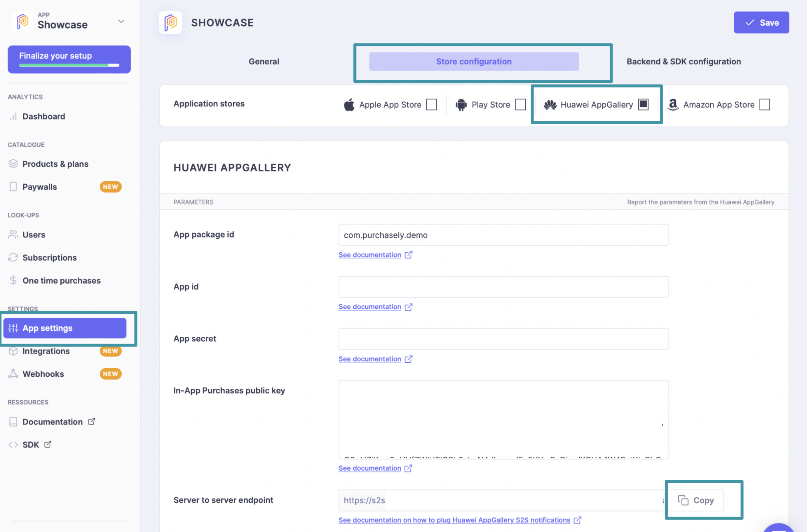Click the Users people icon
This screenshot has width=808, height=532.
pos(13,234)
